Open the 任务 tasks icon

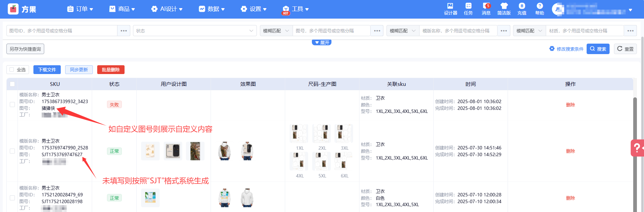point(468,9)
